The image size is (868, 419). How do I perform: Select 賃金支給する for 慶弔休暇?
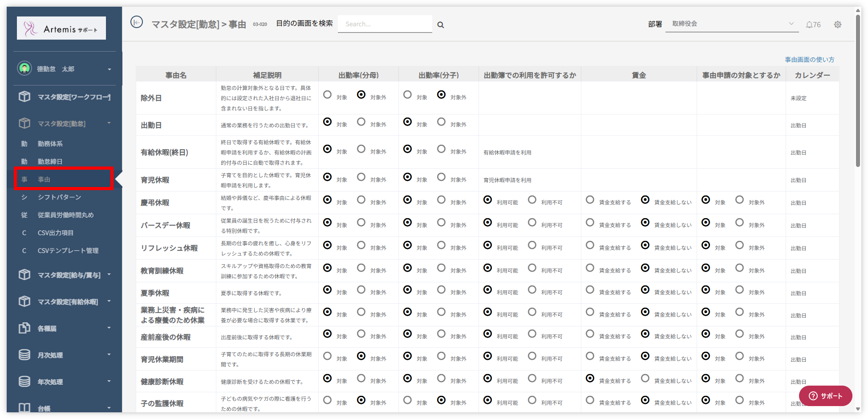click(590, 200)
